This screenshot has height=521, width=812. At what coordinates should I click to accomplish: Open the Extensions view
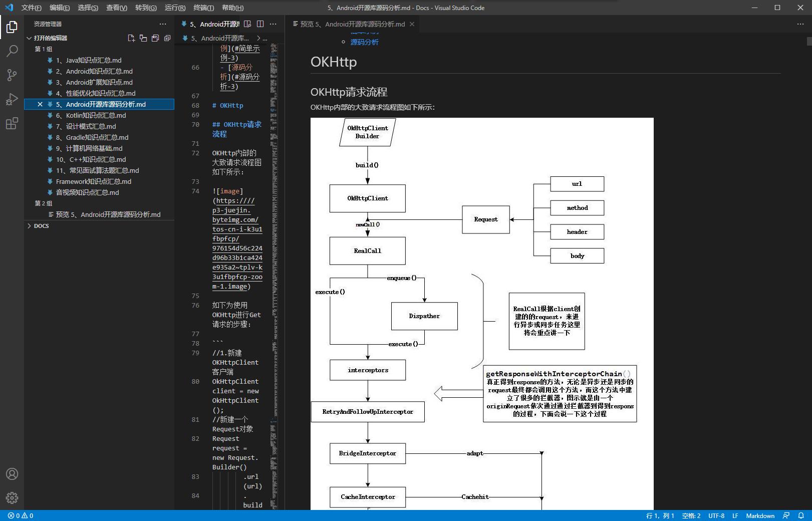[12, 123]
